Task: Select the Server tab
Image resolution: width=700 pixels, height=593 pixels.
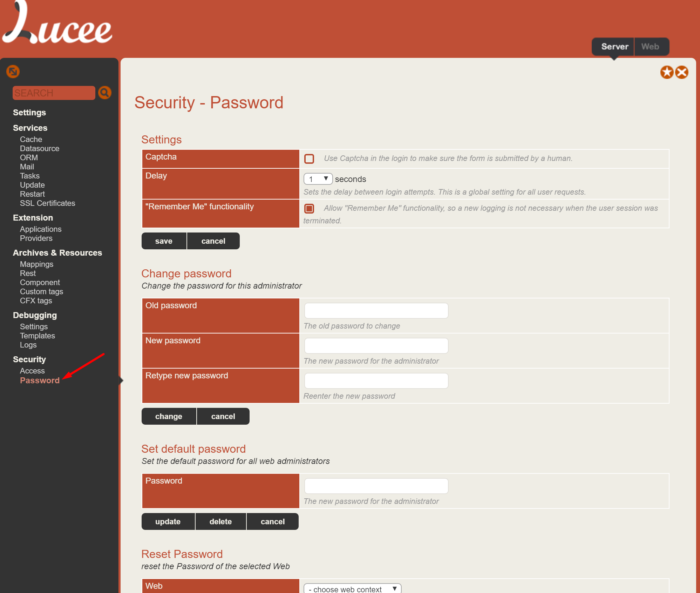Action: [x=614, y=47]
